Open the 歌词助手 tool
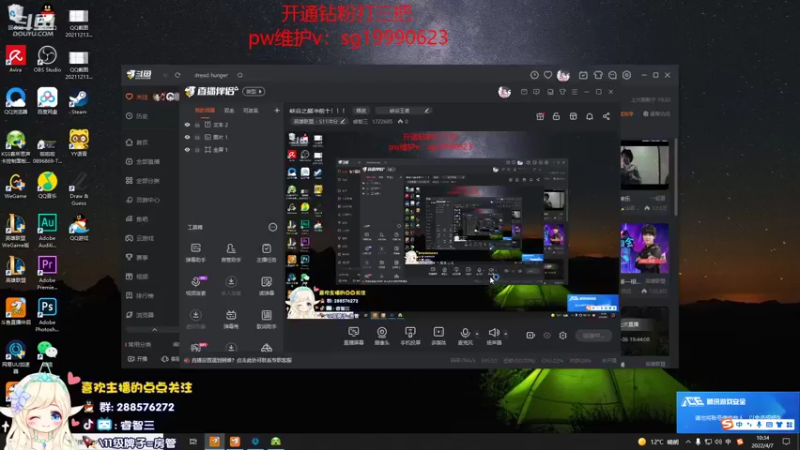800x450 pixels. [x=266, y=319]
